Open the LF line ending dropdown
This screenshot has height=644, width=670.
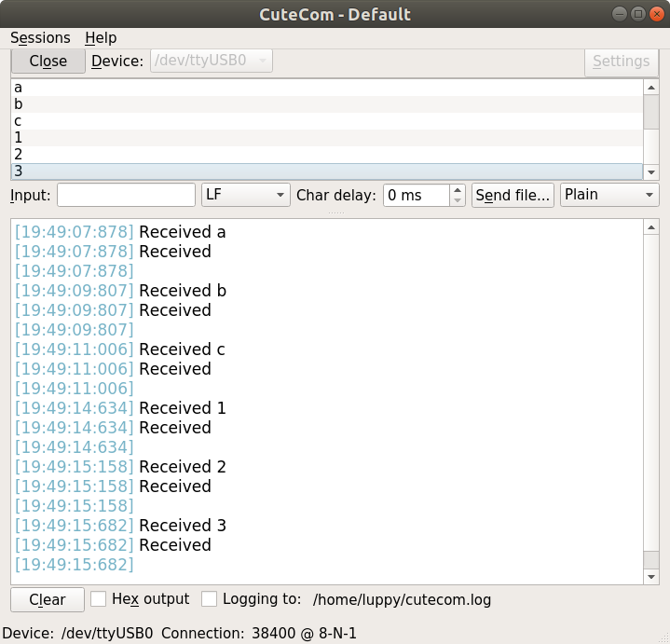click(x=246, y=195)
